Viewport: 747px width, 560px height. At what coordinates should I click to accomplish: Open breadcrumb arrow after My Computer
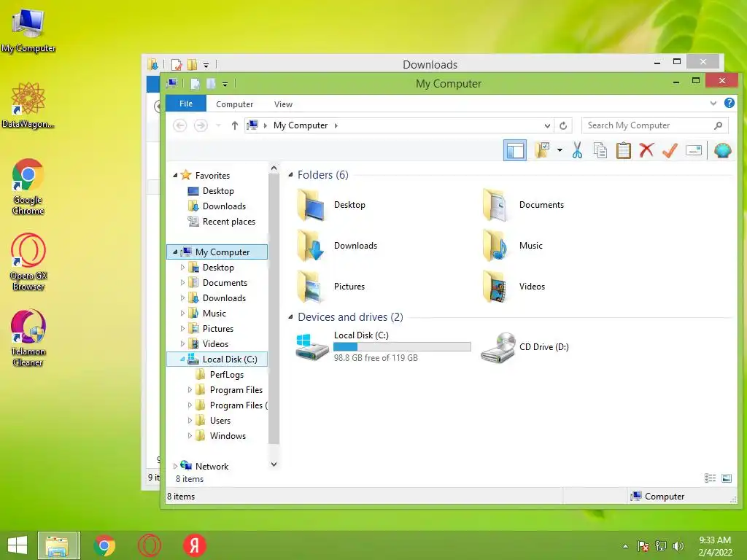[x=336, y=125]
